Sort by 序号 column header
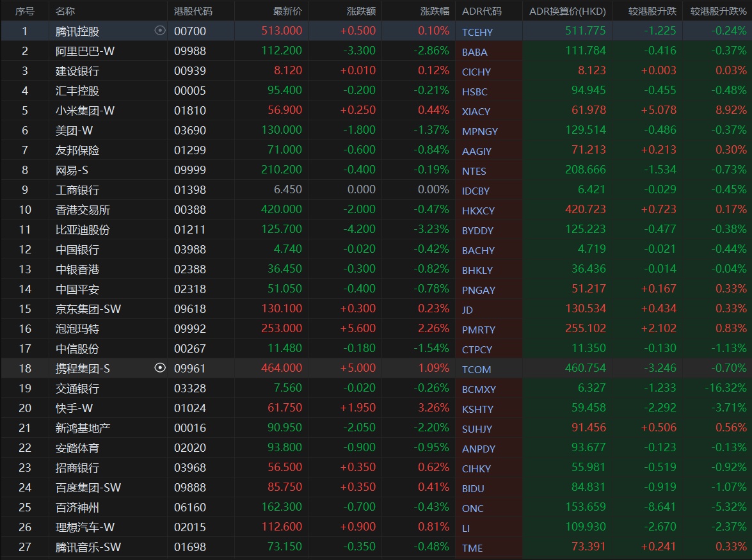Viewport: 752px width, 560px height. click(x=25, y=11)
